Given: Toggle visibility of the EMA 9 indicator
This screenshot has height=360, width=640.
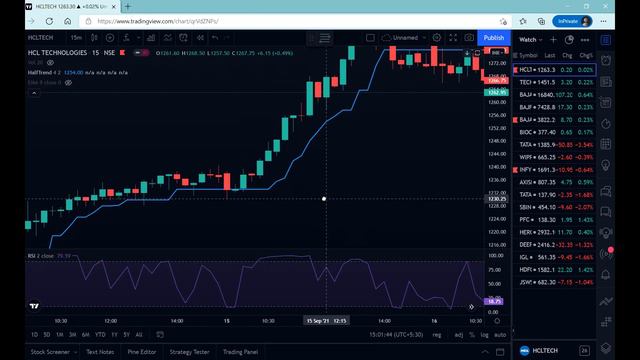Looking at the screenshot, I should pos(68,82).
